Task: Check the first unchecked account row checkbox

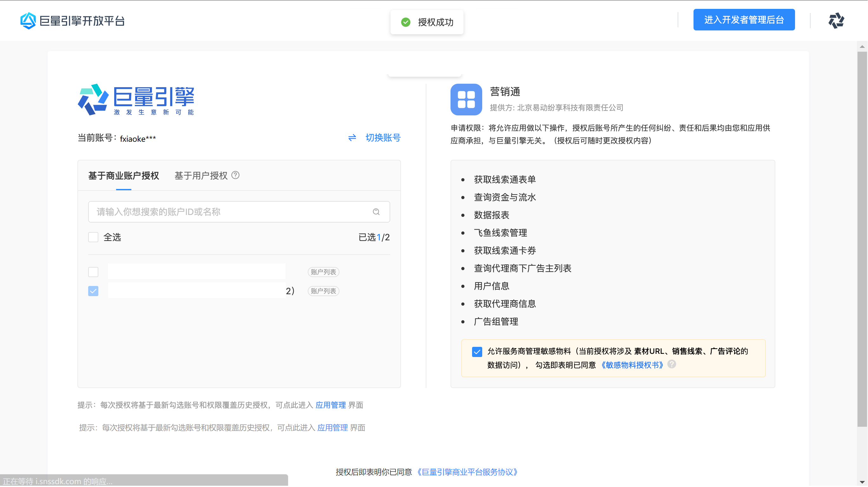Action: (93, 272)
